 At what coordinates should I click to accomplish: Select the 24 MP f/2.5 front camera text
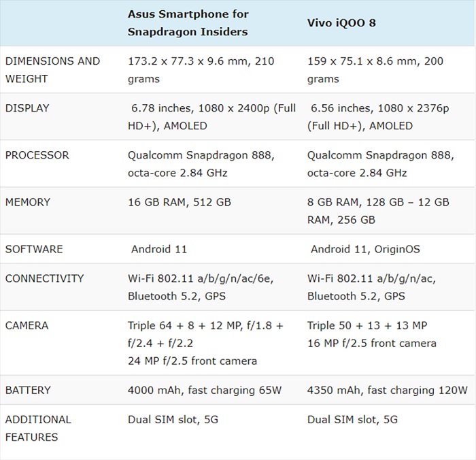[192, 361]
